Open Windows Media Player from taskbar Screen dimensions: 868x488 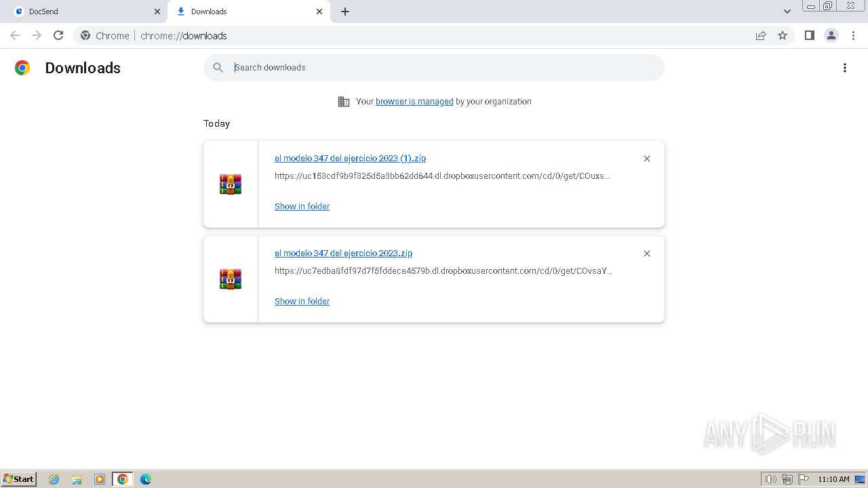click(x=100, y=479)
